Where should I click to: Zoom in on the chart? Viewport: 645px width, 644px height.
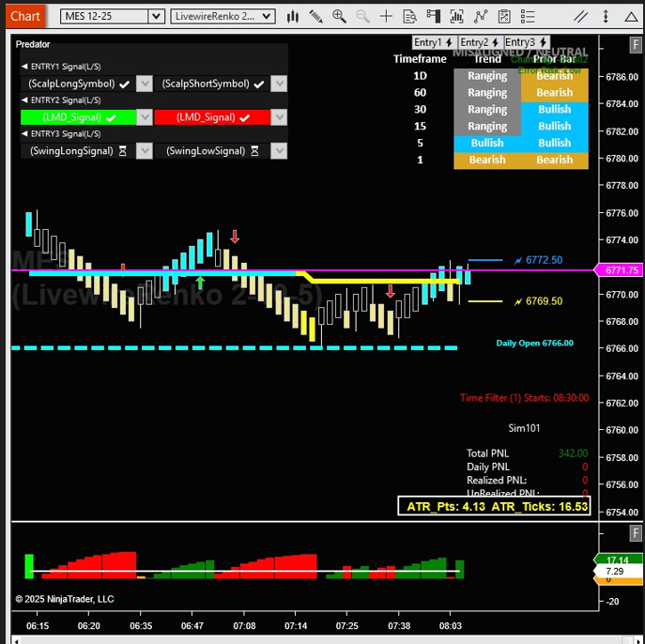pyautogui.click(x=338, y=16)
